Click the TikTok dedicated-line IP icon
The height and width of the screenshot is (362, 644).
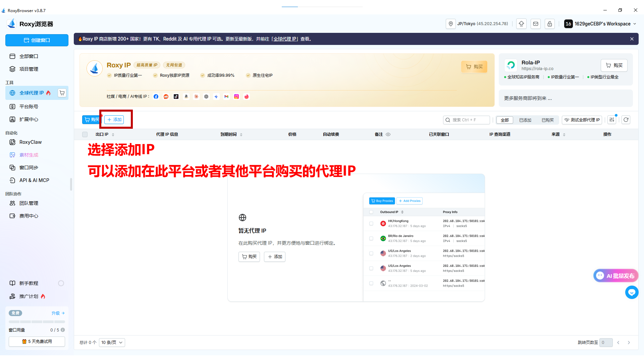click(x=176, y=97)
